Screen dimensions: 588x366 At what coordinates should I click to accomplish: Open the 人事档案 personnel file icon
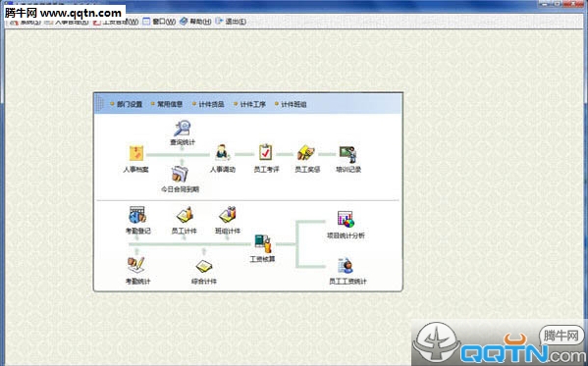[x=136, y=153]
